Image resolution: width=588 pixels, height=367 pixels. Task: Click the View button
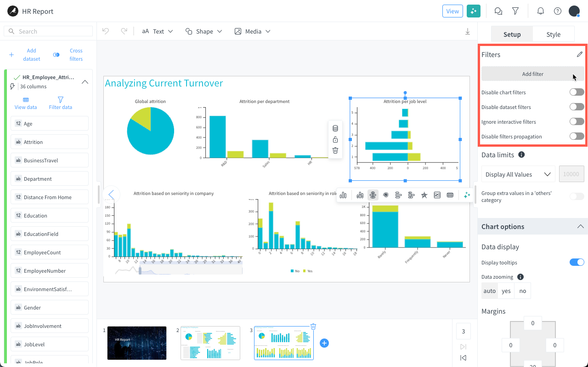pos(452,11)
